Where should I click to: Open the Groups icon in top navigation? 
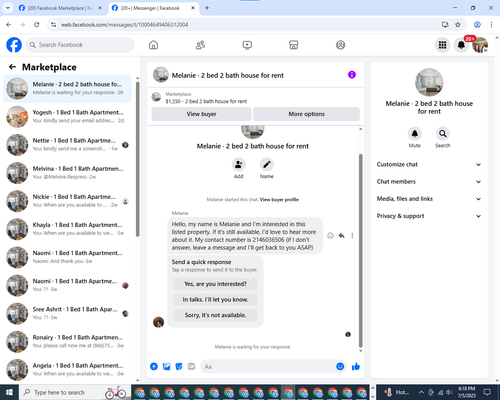point(340,45)
